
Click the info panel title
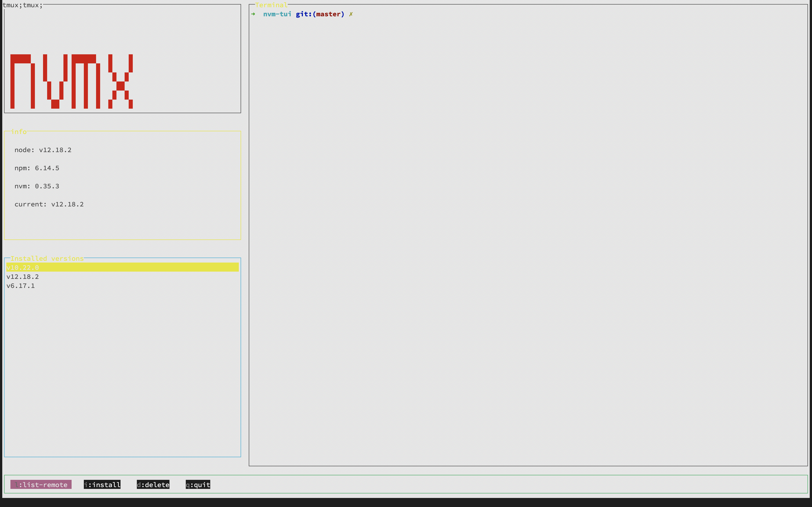coord(19,132)
